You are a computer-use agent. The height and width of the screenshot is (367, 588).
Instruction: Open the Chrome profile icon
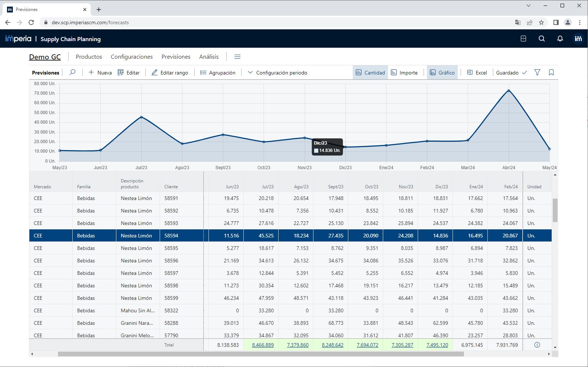click(568, 22)
